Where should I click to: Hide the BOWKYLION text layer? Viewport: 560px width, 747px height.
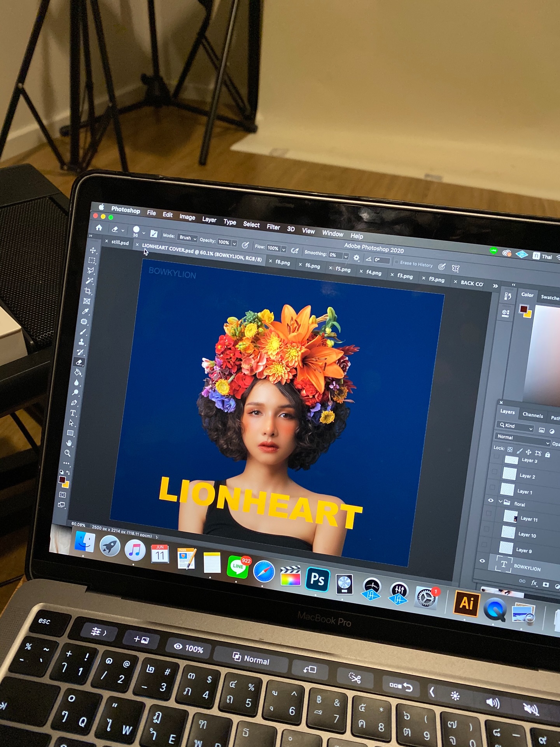482,561
